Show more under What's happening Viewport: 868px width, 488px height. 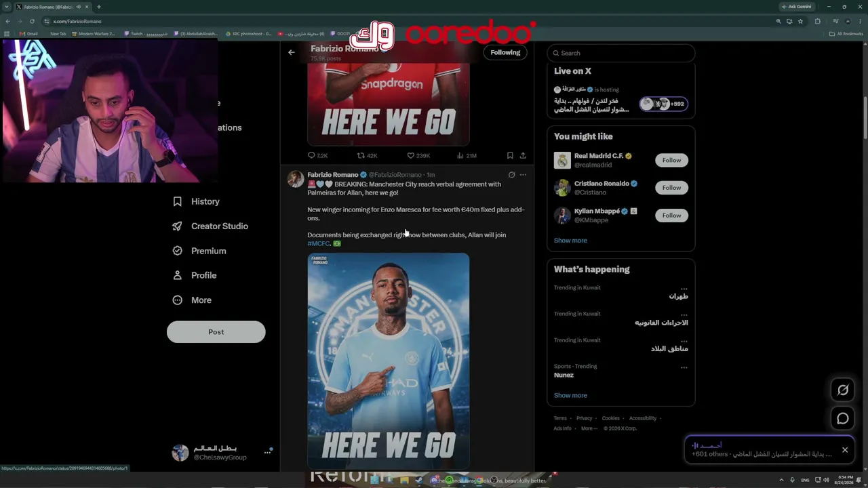point(570,395)
